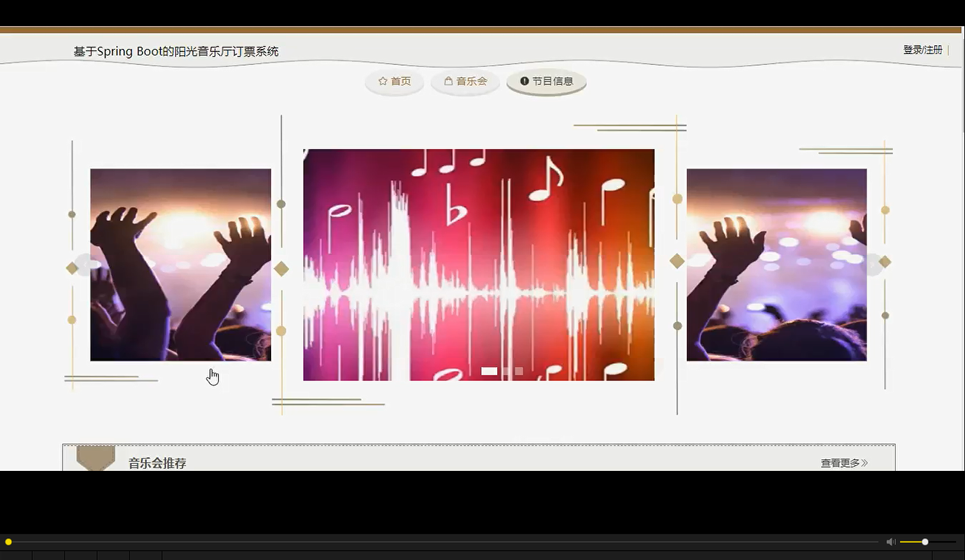Open the center music notes slide image

(x=479, y=265)
